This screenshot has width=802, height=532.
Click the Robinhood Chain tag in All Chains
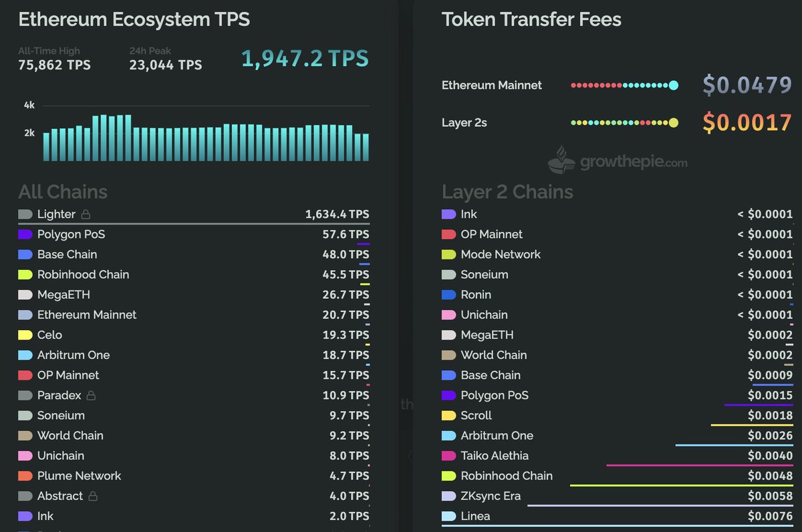click(25, 275)
